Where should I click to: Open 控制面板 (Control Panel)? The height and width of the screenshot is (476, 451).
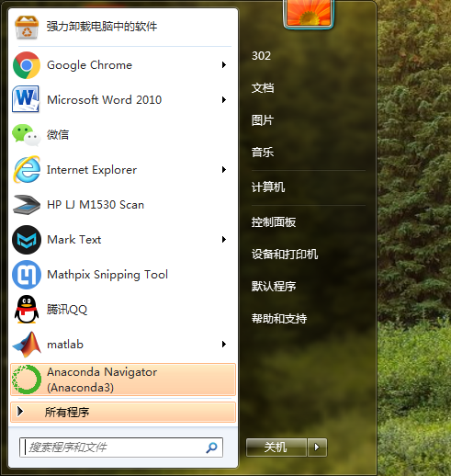274,222
